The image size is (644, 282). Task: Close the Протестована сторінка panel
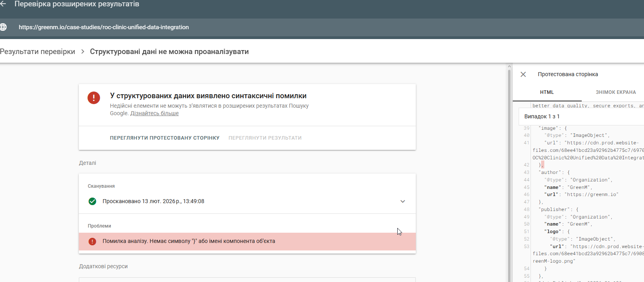coord(523,75)
